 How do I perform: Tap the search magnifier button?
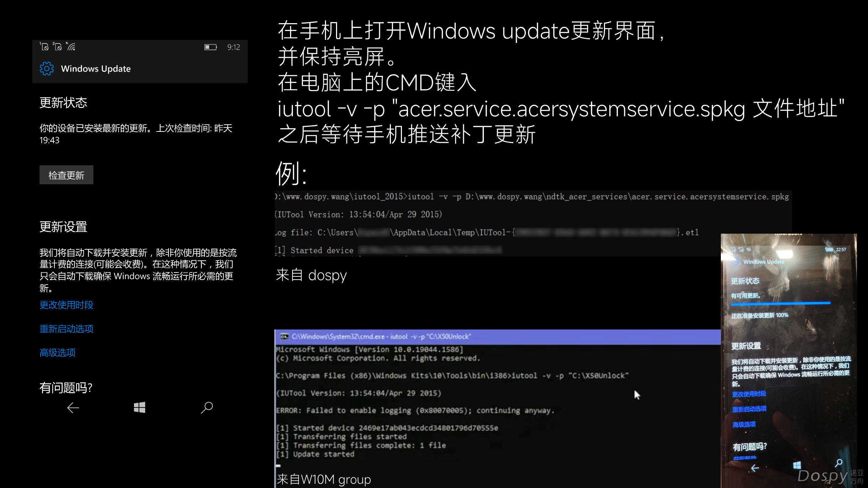(x=207, y=407)
